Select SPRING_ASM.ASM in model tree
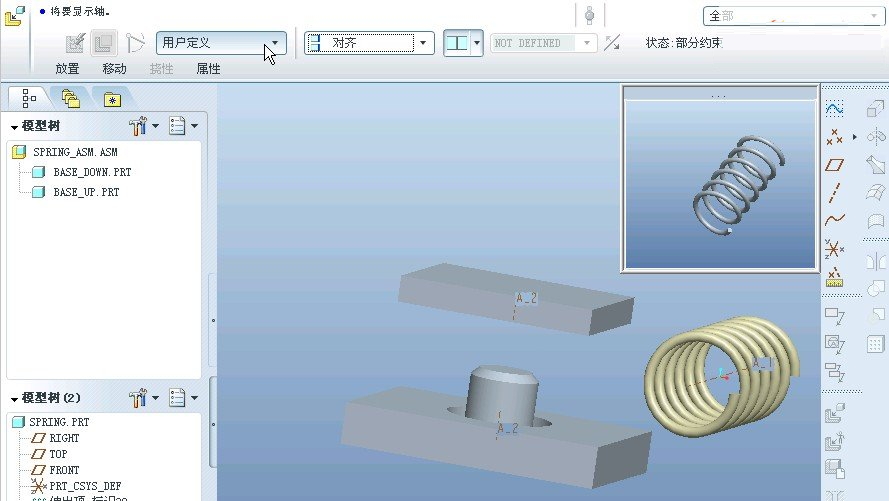 coord(75,152)
